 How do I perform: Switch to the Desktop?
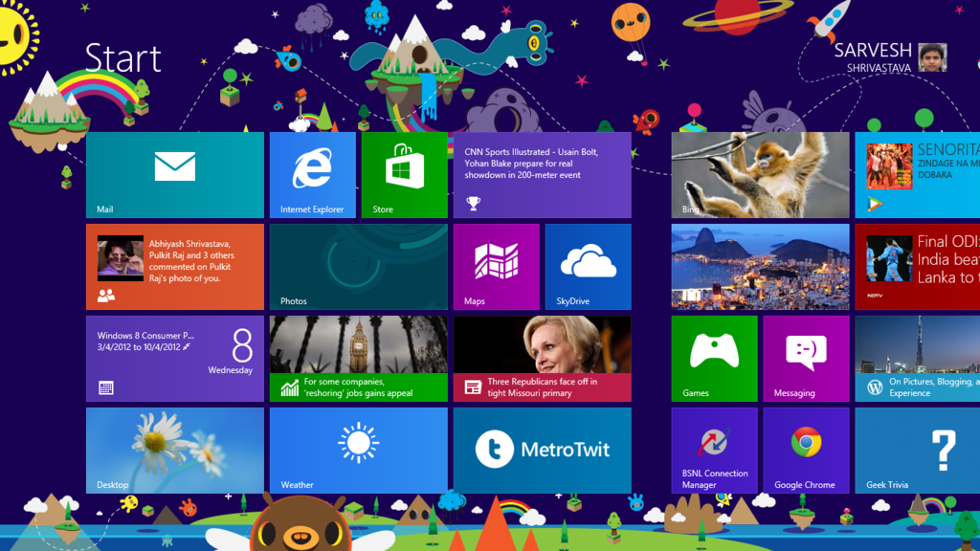[x=174, y=450]
